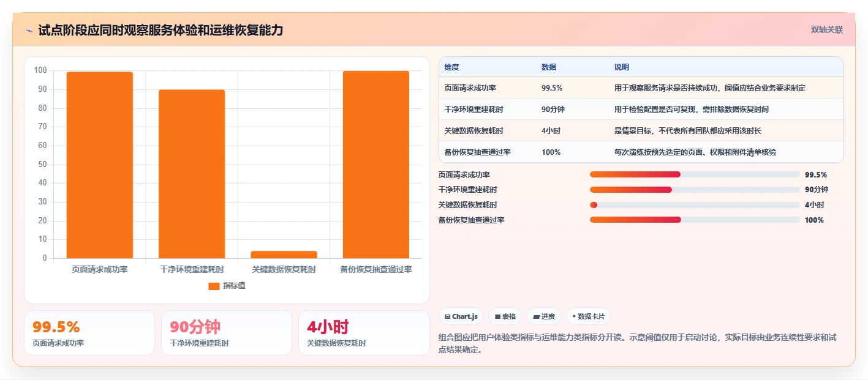Click the 100 label on the chart y-axis
Screen dimensions: 868x380
tap(40, 70)
